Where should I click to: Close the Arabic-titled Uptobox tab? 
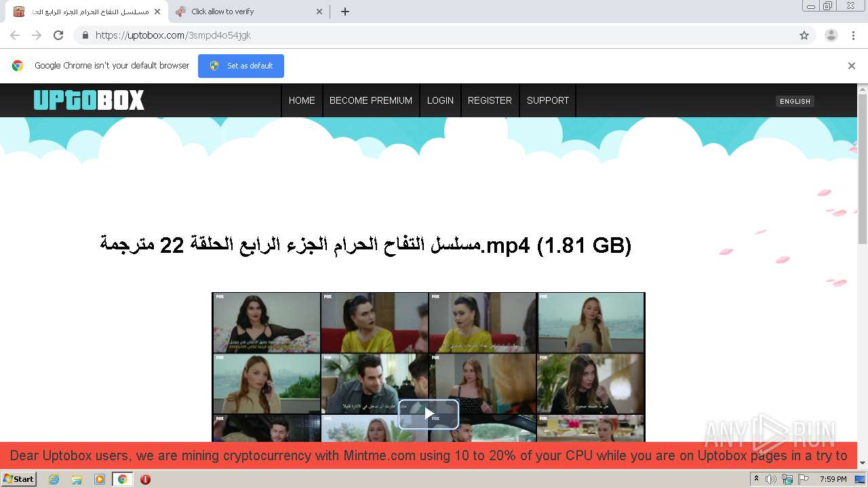click(x=157, y=12)
